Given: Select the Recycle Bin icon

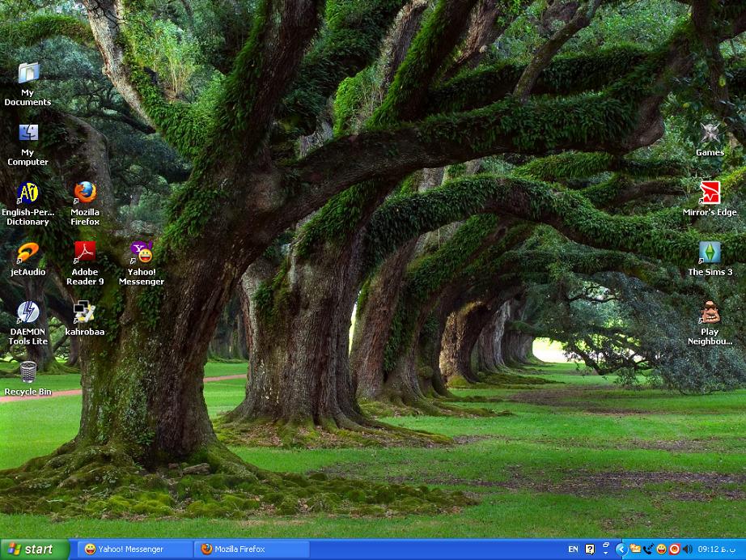Looking at the screenshot, I should pos(28,372).
